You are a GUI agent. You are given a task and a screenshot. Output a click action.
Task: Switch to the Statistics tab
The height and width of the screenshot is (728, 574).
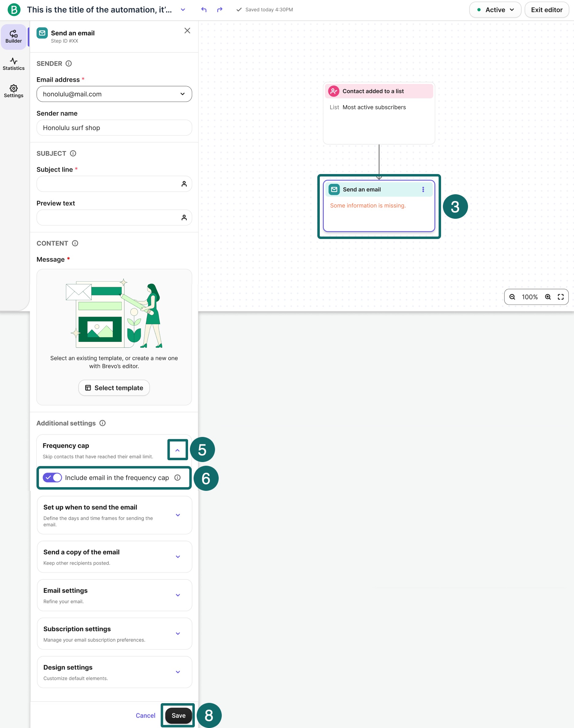(x=13, y=64)
